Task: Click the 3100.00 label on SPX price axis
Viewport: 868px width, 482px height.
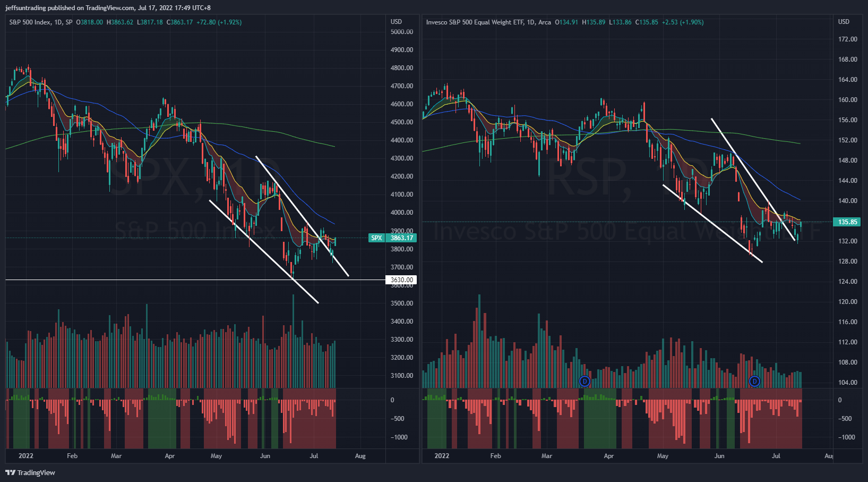Action: [x=401, y=376]
